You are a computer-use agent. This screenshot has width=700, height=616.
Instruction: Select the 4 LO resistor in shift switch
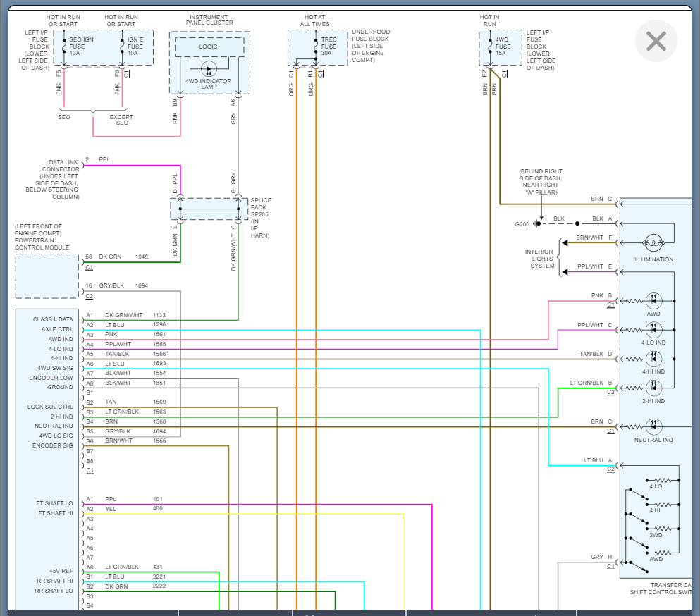tap(656, 481)
